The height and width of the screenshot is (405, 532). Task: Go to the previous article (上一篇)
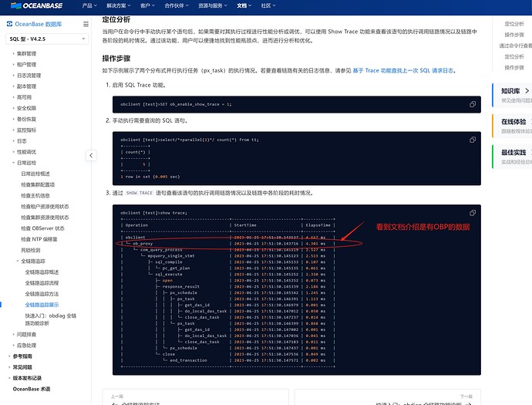(195, 397)
